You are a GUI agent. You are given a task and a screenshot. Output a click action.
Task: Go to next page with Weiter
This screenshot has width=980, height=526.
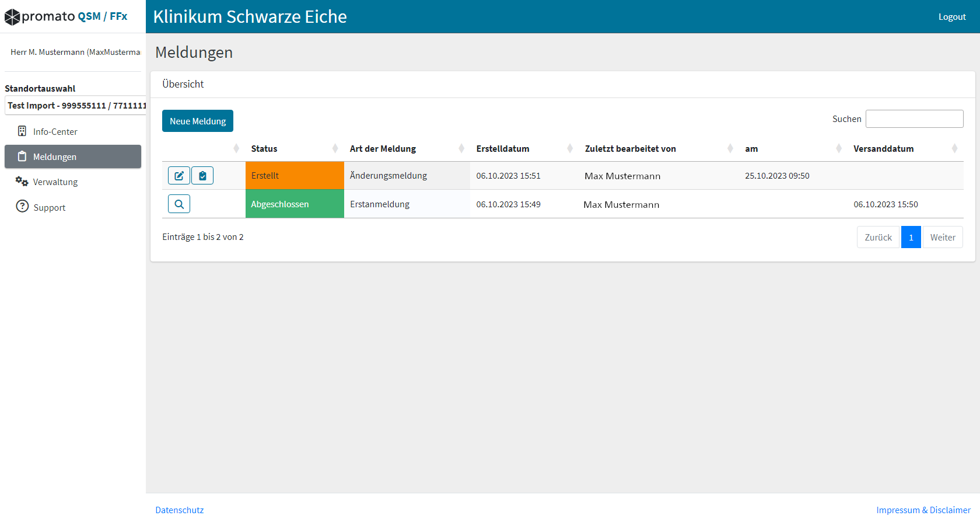[x=943, y=237]
